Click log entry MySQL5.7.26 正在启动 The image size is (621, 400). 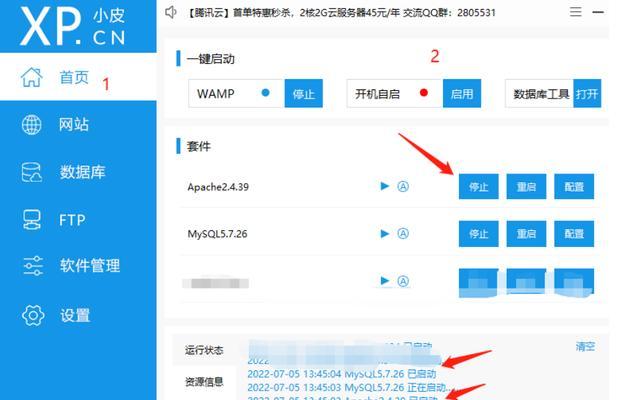(347, 387)
